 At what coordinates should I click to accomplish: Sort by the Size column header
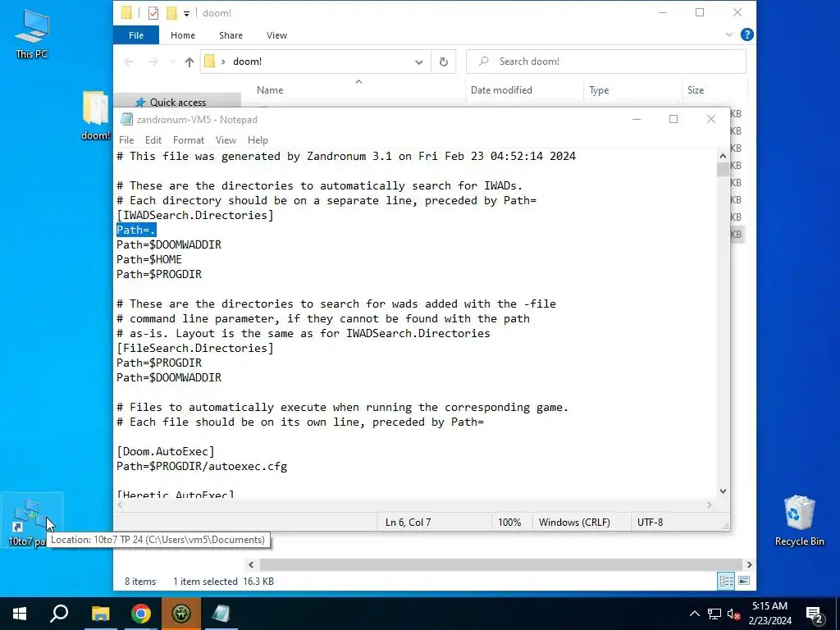pyautogui.click(x=696, y=90)
